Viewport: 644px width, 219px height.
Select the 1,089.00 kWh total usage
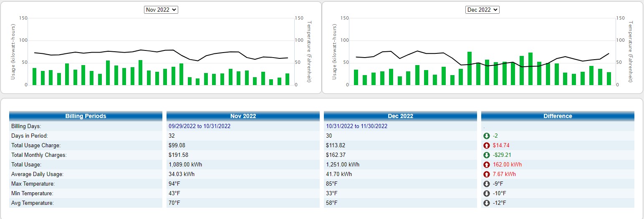point(185,165)
